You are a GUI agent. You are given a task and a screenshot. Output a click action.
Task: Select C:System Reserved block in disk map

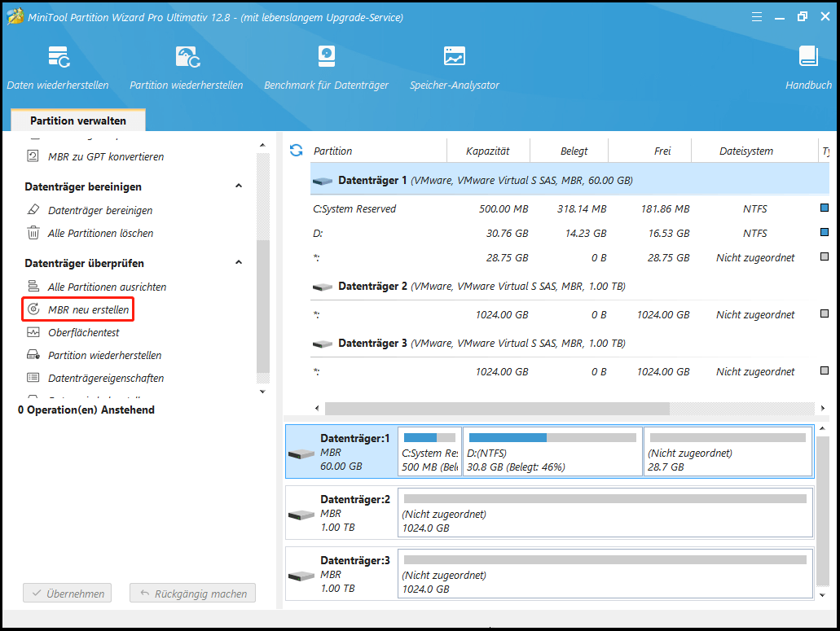point(429,452)
